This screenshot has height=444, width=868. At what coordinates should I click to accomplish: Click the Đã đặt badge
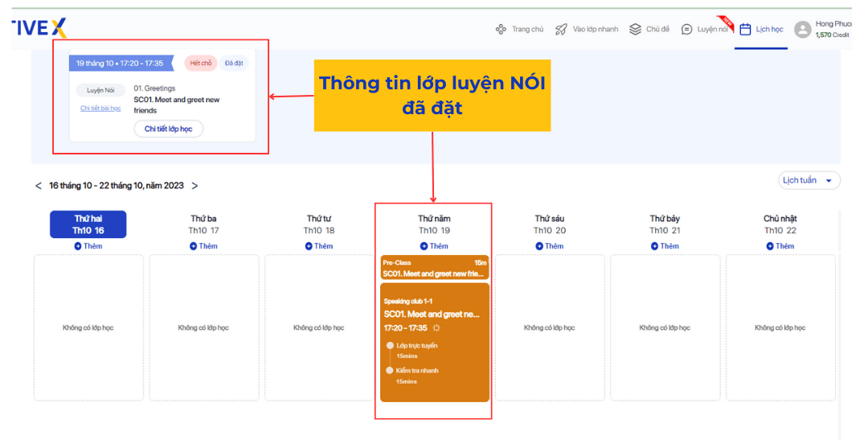pyautogui.click(x=234, y=64)
